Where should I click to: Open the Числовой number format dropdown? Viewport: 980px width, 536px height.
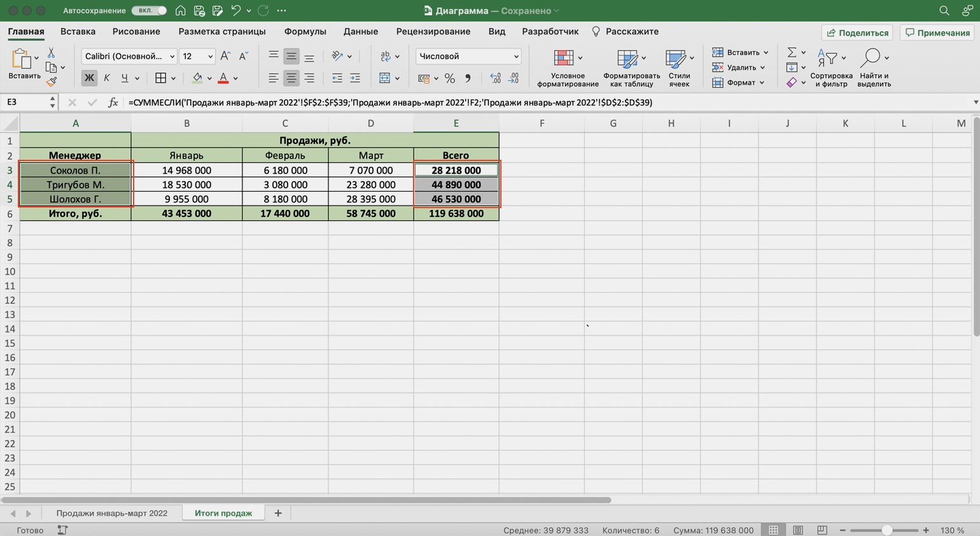(x=468, y=56)
